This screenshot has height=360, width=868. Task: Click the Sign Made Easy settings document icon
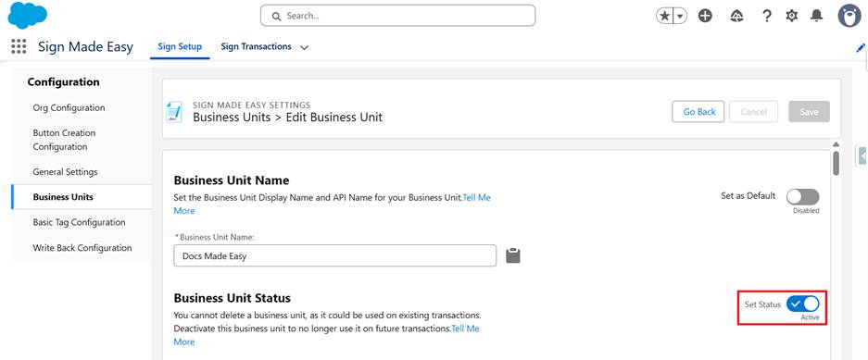pos(174,112)
